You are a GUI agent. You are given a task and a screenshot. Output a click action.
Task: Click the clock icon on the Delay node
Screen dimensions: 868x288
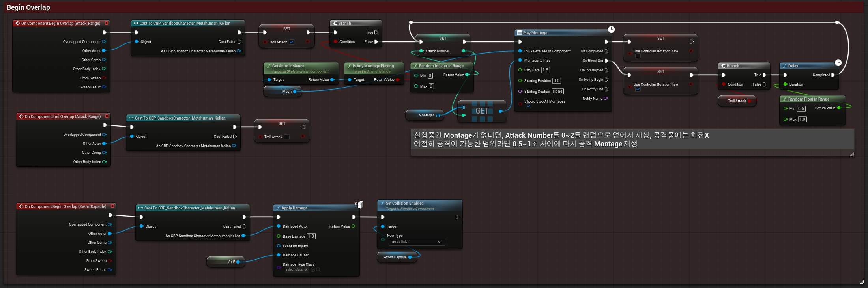[x=838, y=62]
